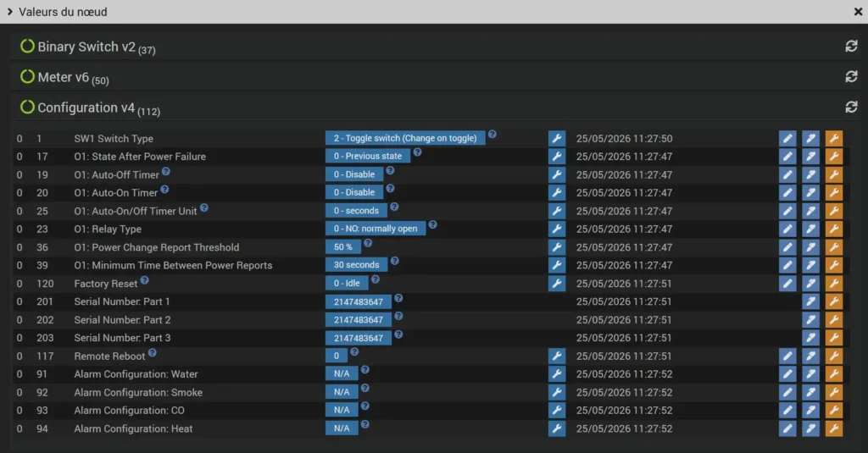The width and height of the screenshot is (868, 453).
Task: Click the Binary Switch v2 status circle
Action: 27,46
